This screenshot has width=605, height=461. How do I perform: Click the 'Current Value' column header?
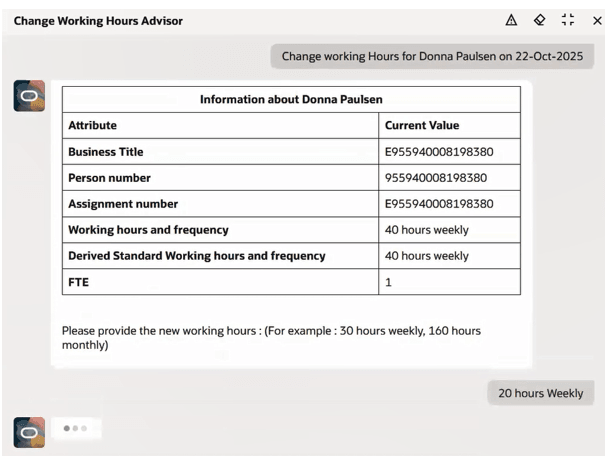(422, 125)
